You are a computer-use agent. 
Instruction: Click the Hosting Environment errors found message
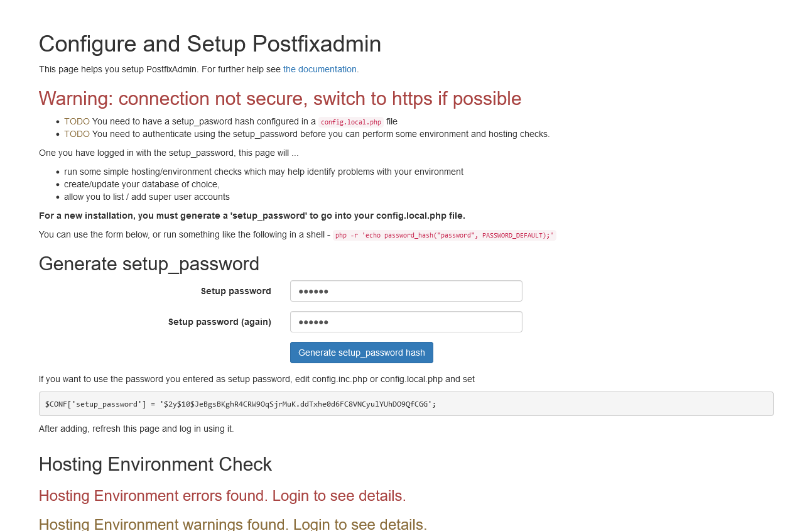[x=222, y=496]
